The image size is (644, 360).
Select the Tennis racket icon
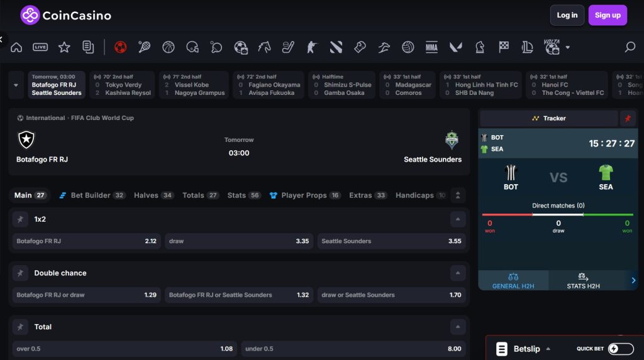coord(144,47)
